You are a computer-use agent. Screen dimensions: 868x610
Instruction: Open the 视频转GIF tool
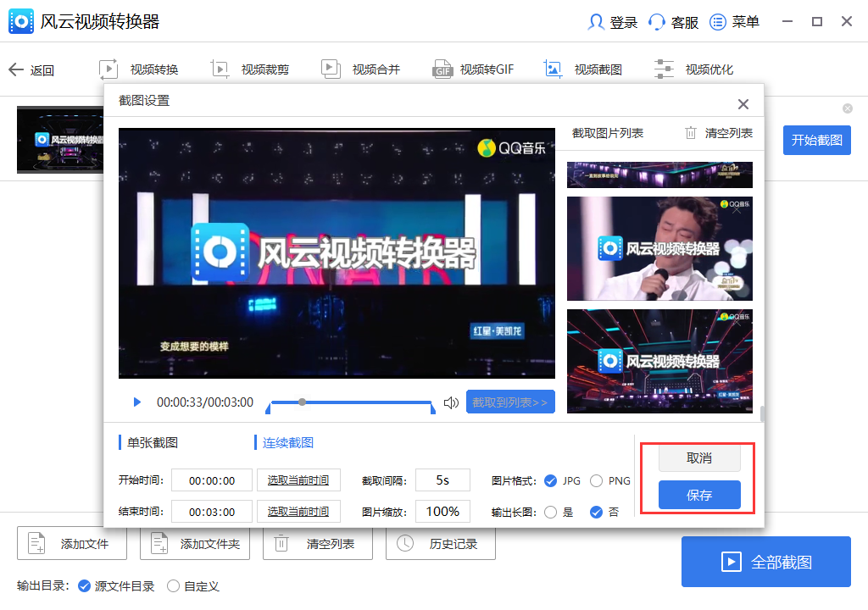point(473,69)
